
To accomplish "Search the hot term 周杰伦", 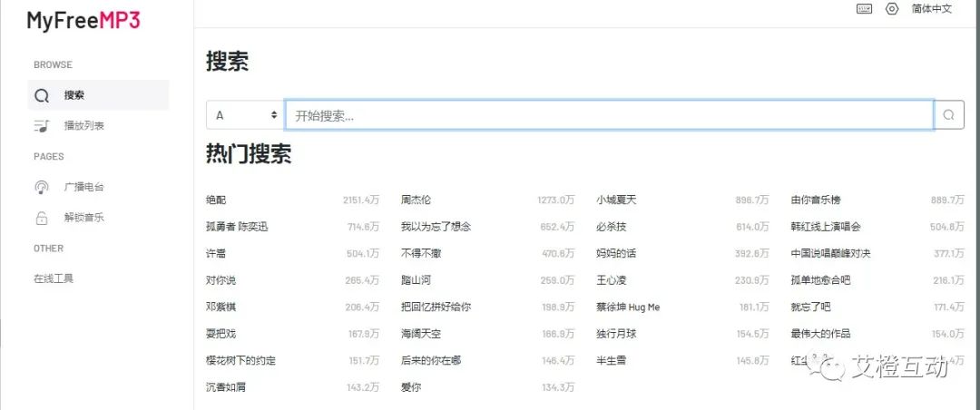I will tap(416, 200).
